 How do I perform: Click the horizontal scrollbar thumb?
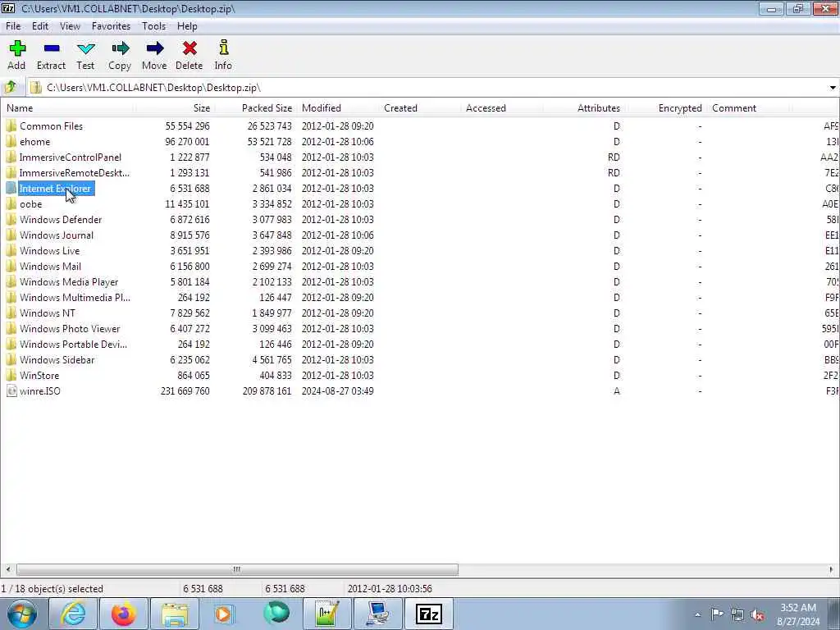237,569
